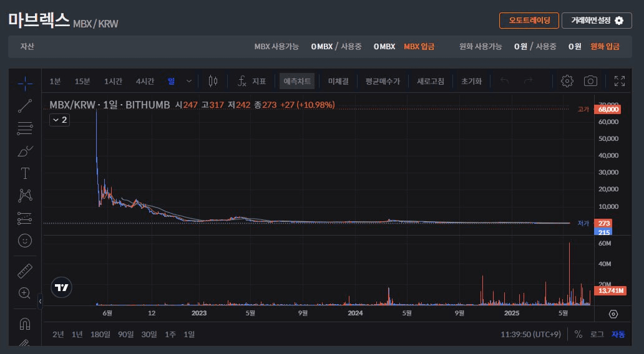Viewport: 644px width, 354px height.
Task: Select the 1시간 interval
Action: [x=113, y=81]
